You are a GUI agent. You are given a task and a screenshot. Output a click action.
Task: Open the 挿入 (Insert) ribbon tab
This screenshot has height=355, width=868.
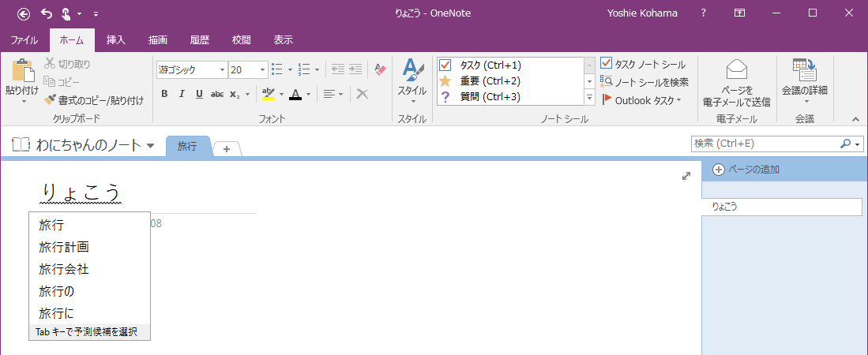point(115,40)
